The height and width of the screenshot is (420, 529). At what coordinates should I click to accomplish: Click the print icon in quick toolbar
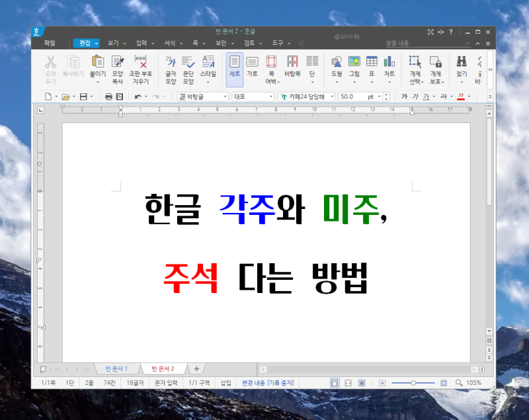[x=108, y=97]
